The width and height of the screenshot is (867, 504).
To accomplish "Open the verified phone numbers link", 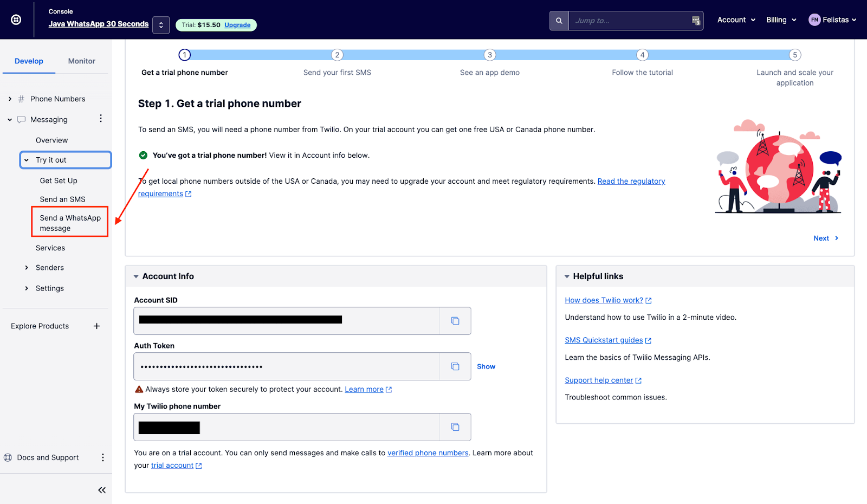I will point(428,453).
